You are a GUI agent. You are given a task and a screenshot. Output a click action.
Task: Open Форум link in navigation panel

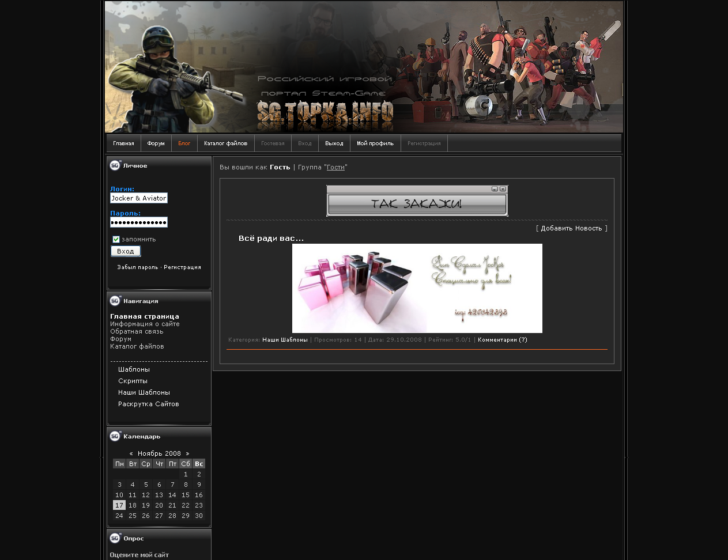click(120, 339)
